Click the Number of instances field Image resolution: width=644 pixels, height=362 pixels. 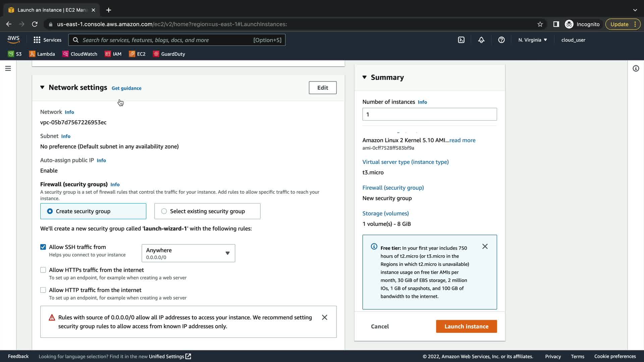[429, 115]
